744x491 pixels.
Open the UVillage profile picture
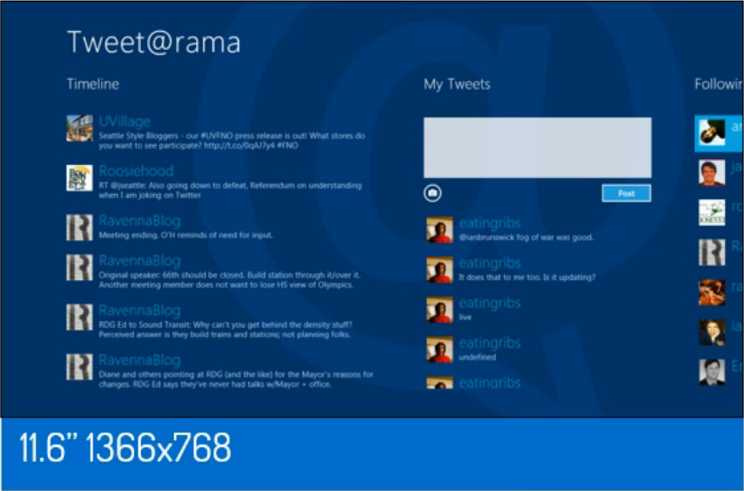(79, 128)
